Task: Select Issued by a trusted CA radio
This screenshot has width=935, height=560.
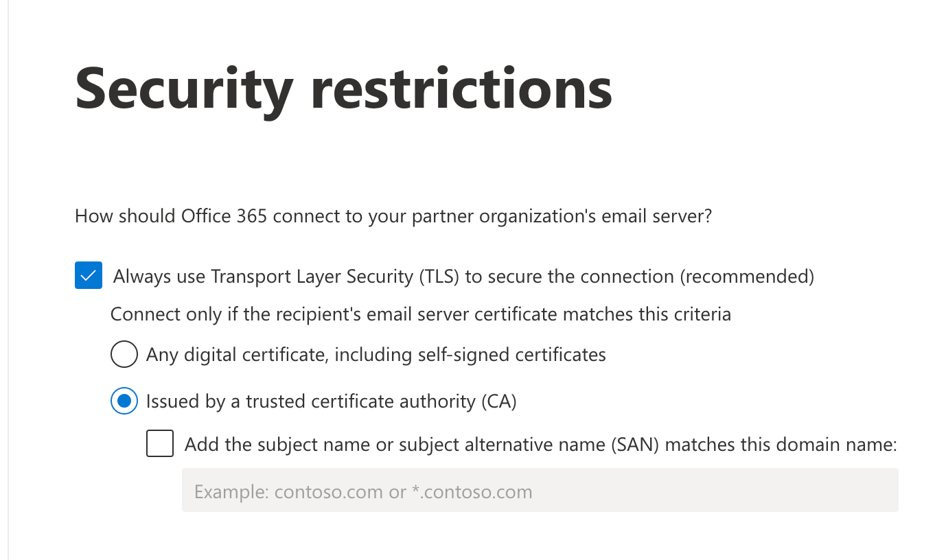Action: [124, 401]
